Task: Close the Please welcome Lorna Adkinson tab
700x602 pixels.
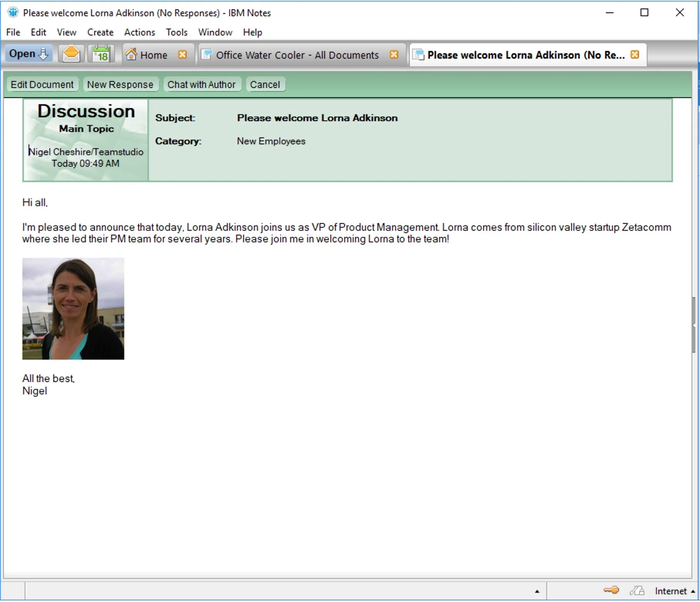Action: [x=634, y=54]
